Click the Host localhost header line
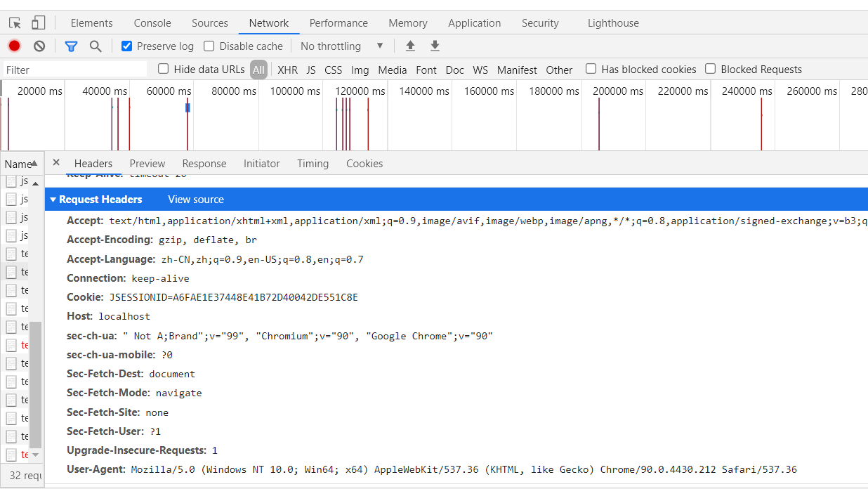Viewport: 868px width, 489px height. [108, 316]
